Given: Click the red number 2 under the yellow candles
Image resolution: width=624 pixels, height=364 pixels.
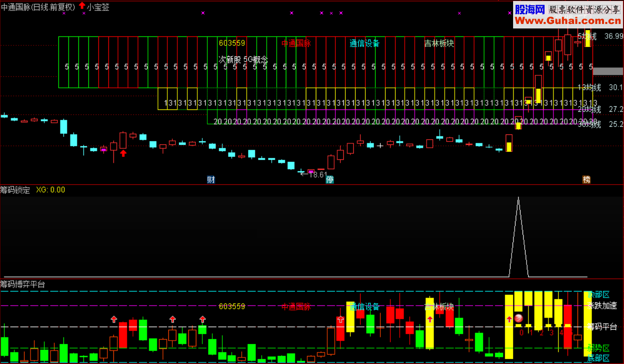Looking at the screenshot, I should [542, 333].
